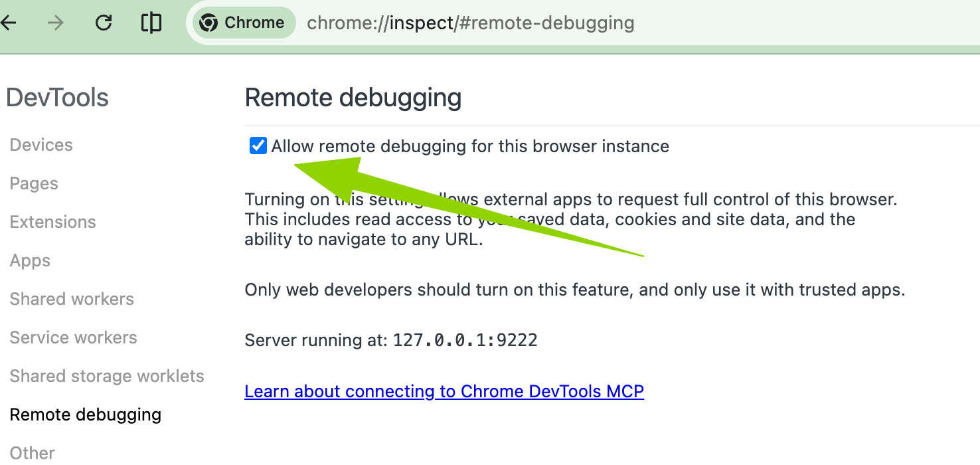Expand the Other section at bottom
The height and width of the screenshot is (465, 980).
click(31, 452)
